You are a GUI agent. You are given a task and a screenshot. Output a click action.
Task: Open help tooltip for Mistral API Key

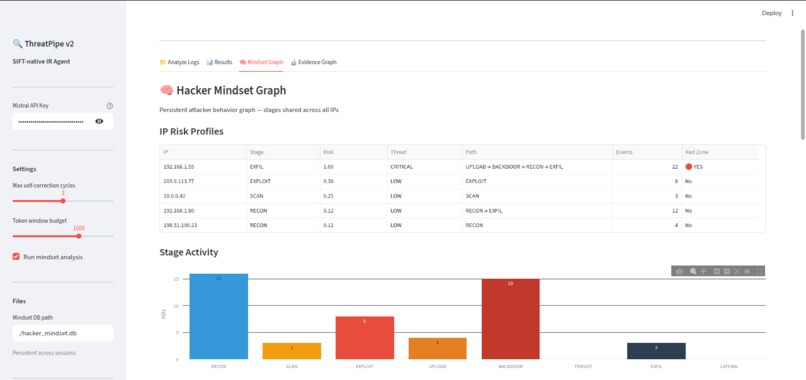109,106
